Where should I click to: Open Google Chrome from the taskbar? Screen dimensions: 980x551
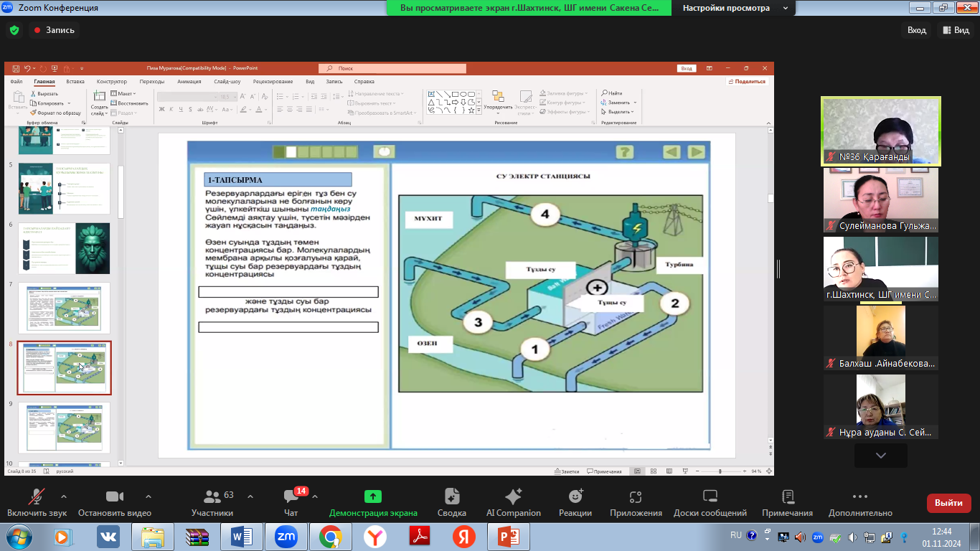click(x=331, y=536)
